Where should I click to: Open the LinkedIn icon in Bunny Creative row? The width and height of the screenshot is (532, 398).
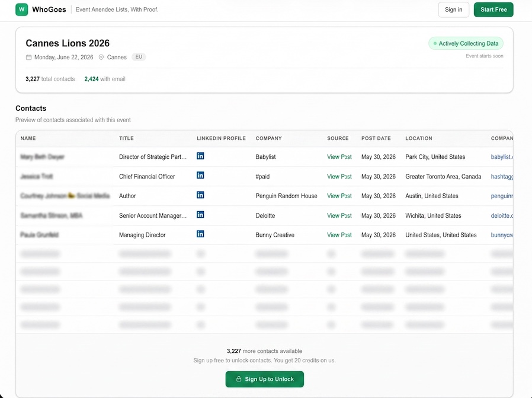[x=200, y=234]
